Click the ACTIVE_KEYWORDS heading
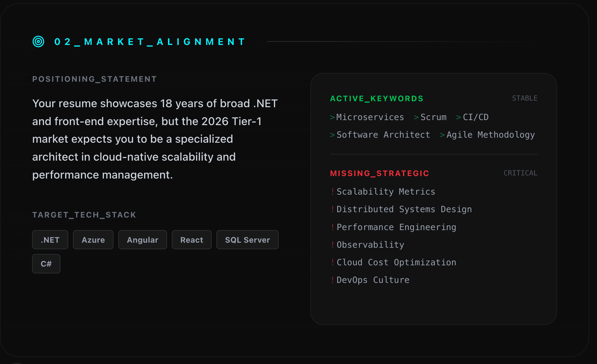The width and height of the screenshot is (597, 364). click(377, 99)
